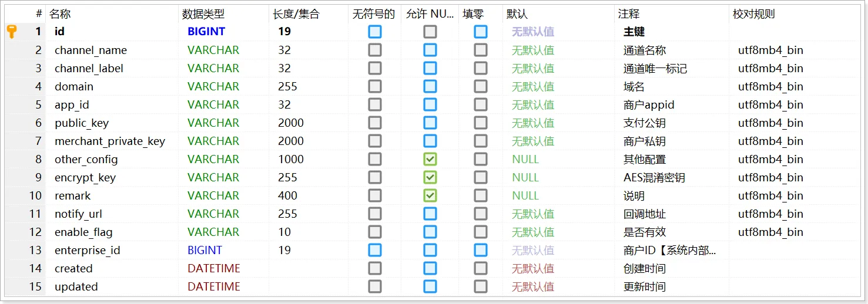Click length 400 of remark row

tap(288, 195)
